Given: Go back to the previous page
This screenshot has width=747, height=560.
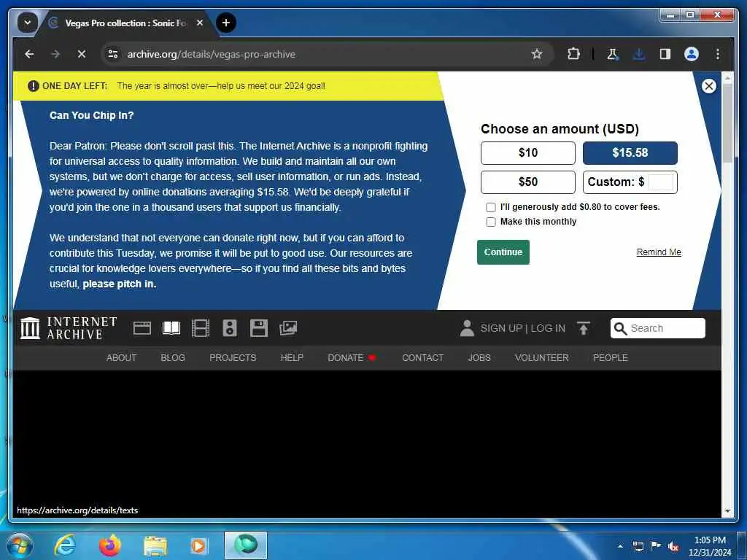Looking at the screenshot, I should 29,54.
